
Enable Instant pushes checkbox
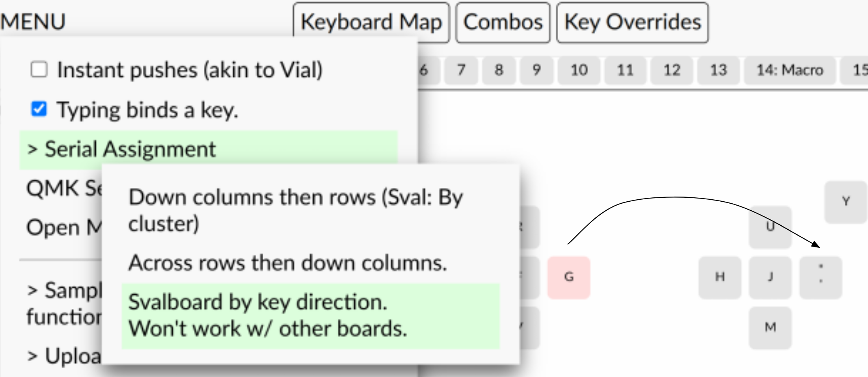tap(39, 70)
